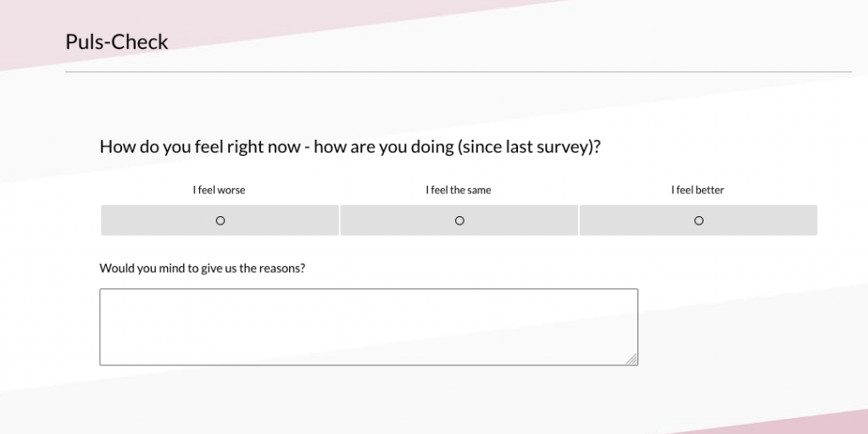Click the words "since last survey" in heading

pos(525,147)
